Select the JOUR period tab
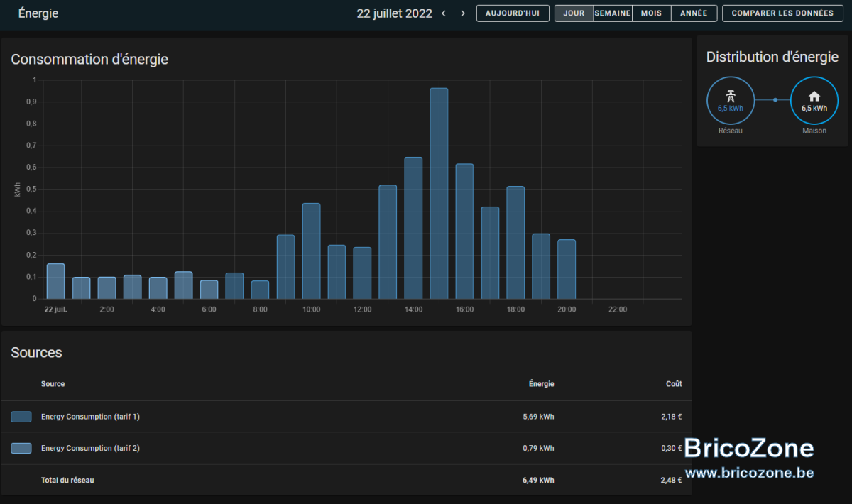The image size is (852, 504). [574, 13]
